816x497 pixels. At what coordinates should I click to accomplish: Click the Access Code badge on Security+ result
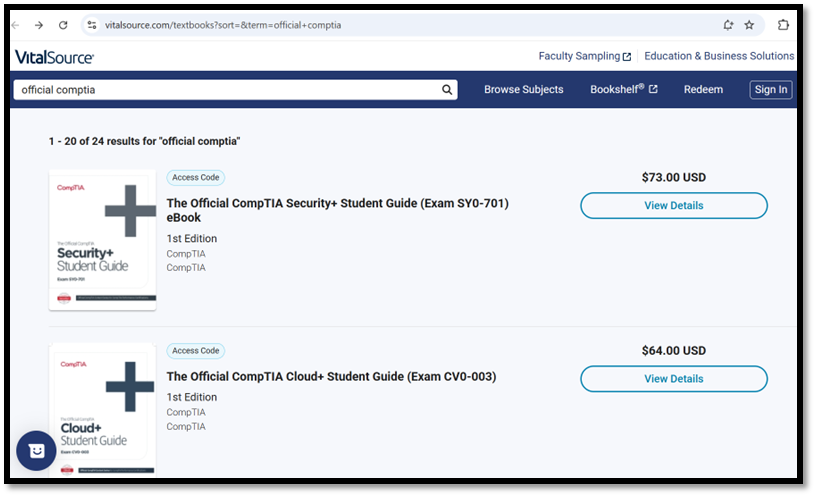point(196,177)
